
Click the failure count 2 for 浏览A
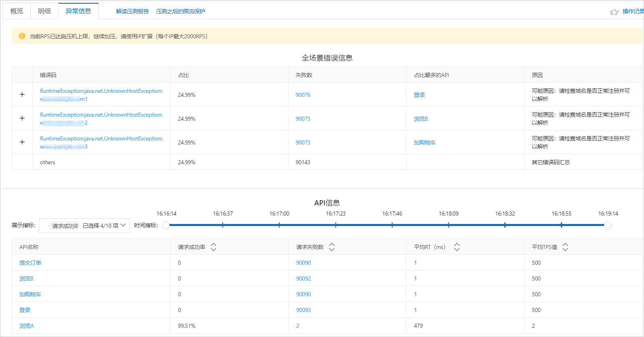[x=298, y=326]
